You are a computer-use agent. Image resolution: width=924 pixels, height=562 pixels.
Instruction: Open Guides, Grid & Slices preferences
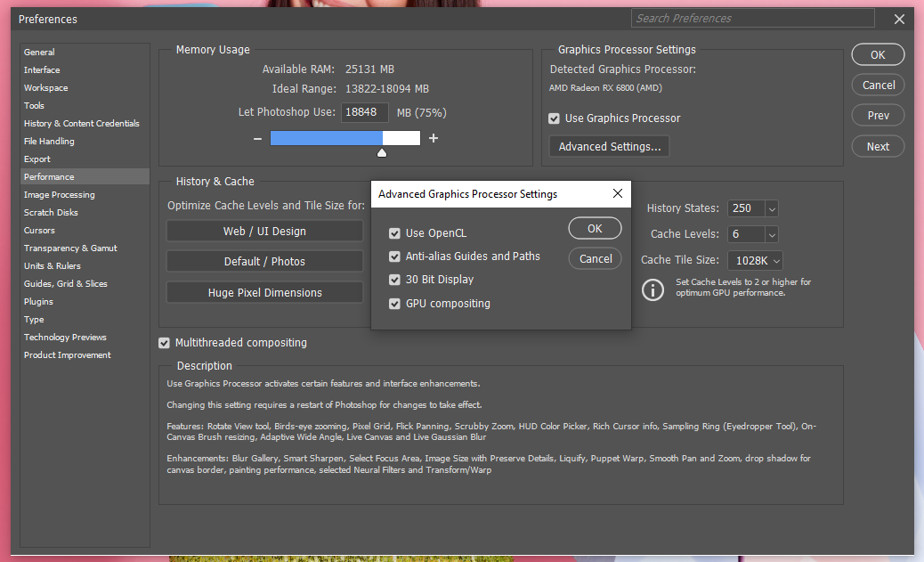coord(85,283)
